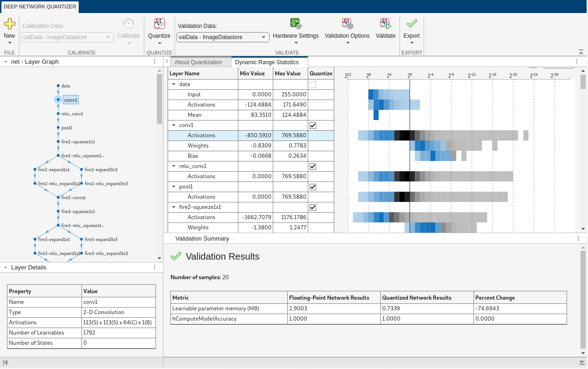Screen dimensions: 588x369
Task: Click the Layer Graph vertical scrollbar
Action: [159, 98]
